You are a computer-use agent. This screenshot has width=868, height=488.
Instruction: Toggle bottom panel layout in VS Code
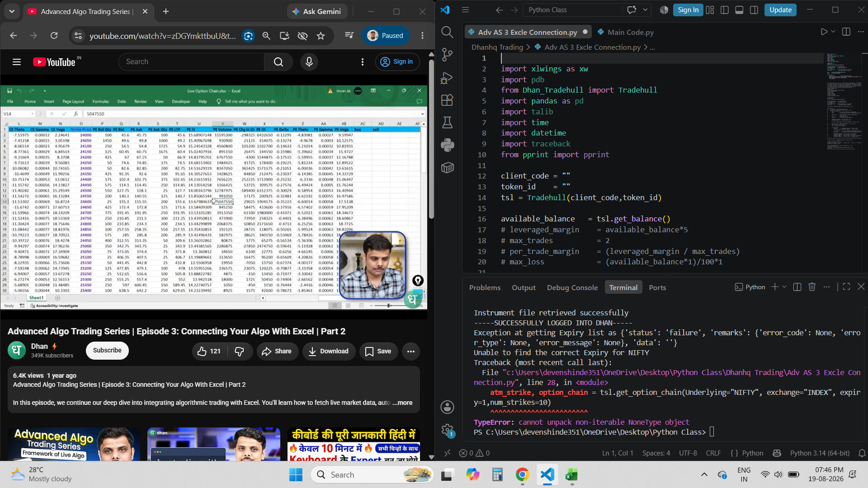739,10
